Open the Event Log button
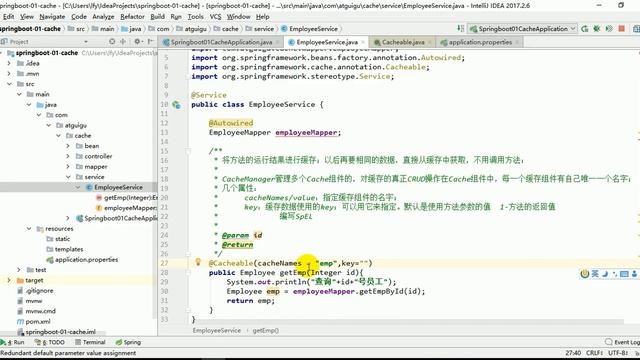The image size is (640, 360). pyautogui.click(x=623, y=342)
